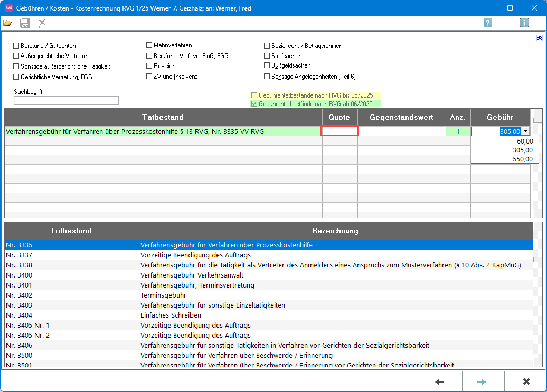Choose 550,00 in the Gebühr dropdown list
Viewport: 547px width, 392px height.
(505, 159)
